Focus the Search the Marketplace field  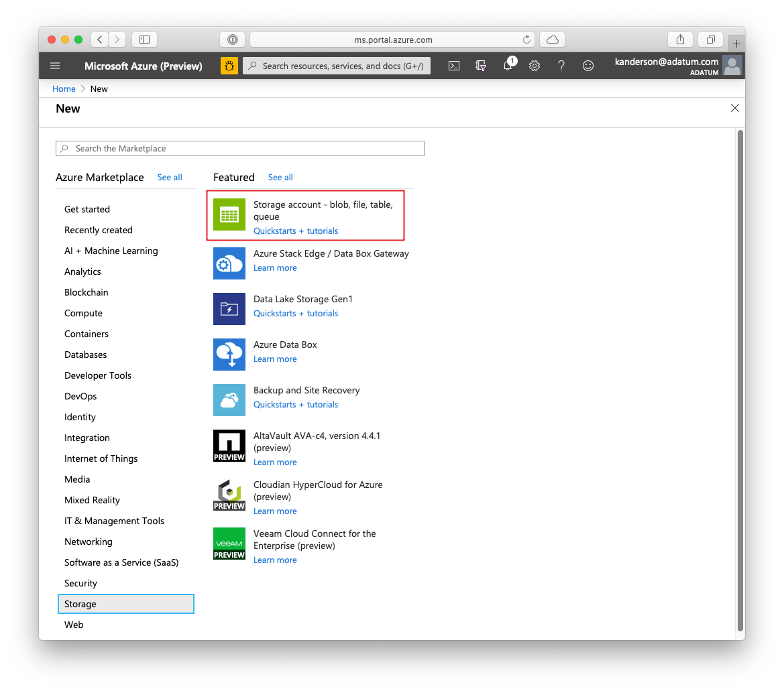(x=240, y=148)
